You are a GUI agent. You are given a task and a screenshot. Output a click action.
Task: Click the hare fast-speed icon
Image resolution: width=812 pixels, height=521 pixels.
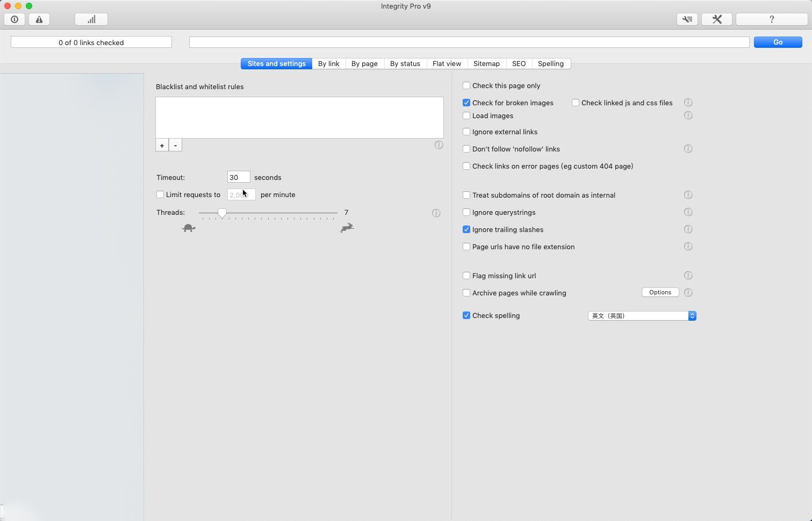tap(347, 228)
